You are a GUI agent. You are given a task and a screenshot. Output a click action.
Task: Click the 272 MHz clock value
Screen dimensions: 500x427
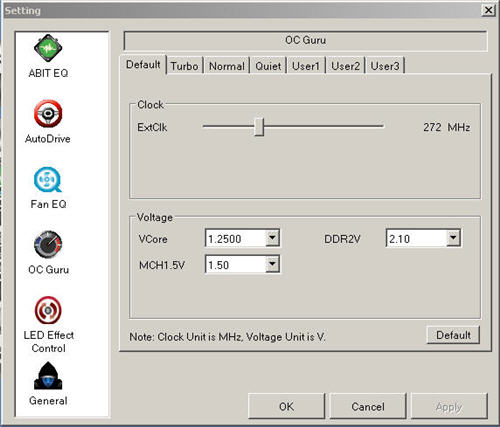pos(446,127)
